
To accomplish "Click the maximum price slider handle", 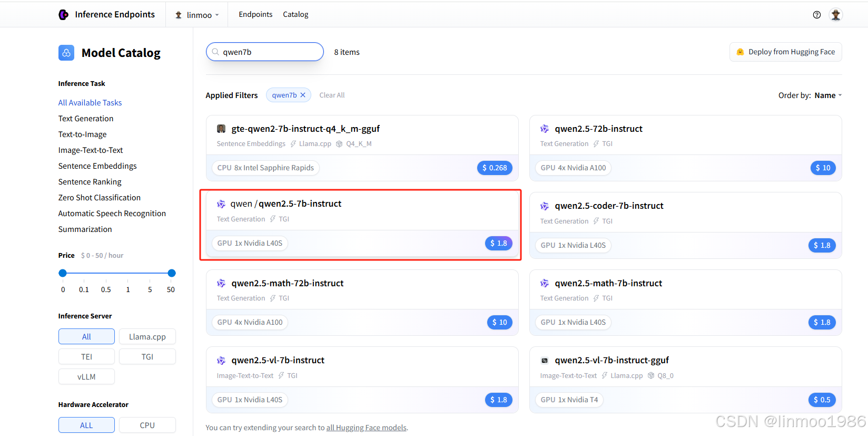I will click(172, 273).
